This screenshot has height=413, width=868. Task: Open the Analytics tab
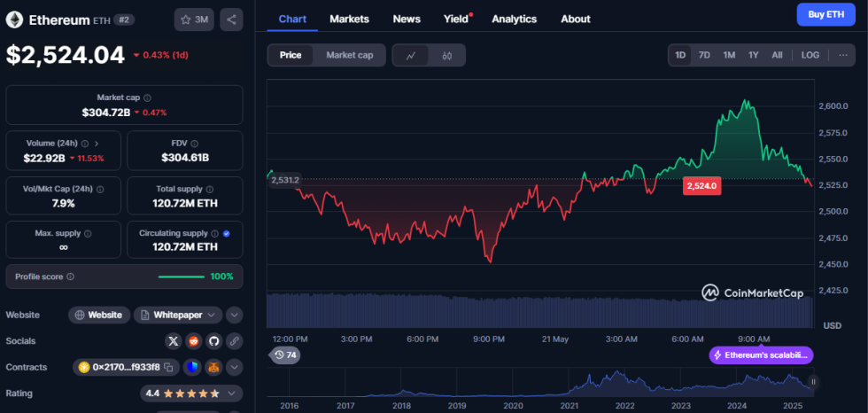tap(515, 19)
